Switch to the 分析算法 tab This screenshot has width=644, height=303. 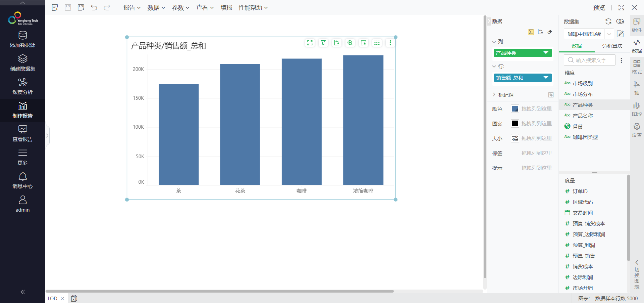pyautogui.click(x=612, y=46)
